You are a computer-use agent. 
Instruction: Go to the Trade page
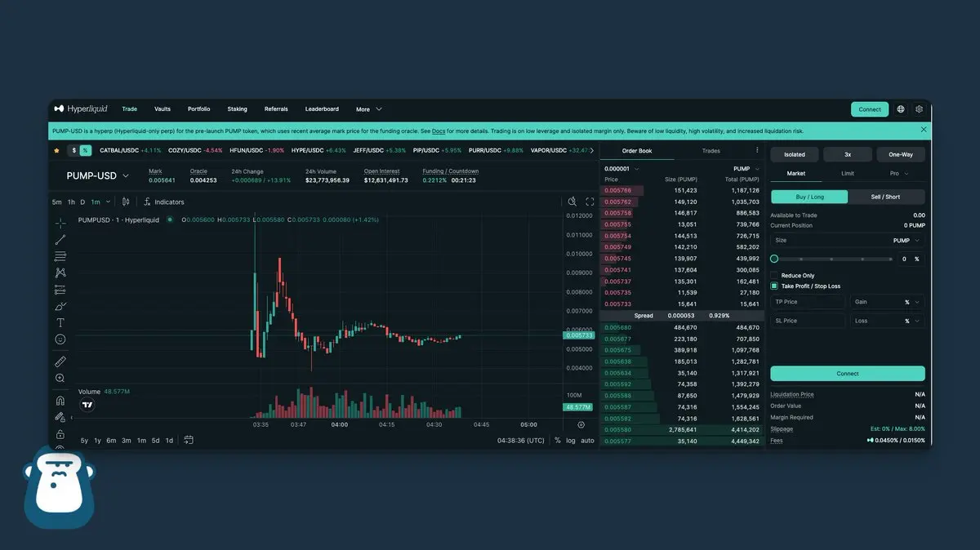coord(129,109)
